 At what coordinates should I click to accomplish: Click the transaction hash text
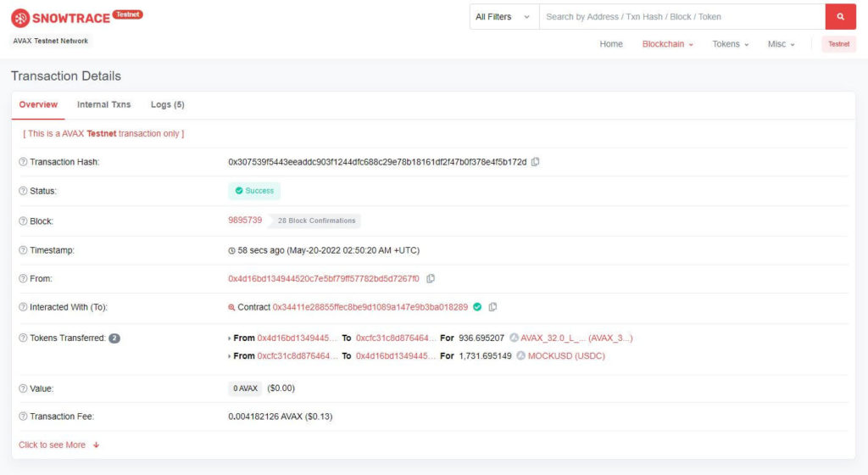(x=377, y=162)
